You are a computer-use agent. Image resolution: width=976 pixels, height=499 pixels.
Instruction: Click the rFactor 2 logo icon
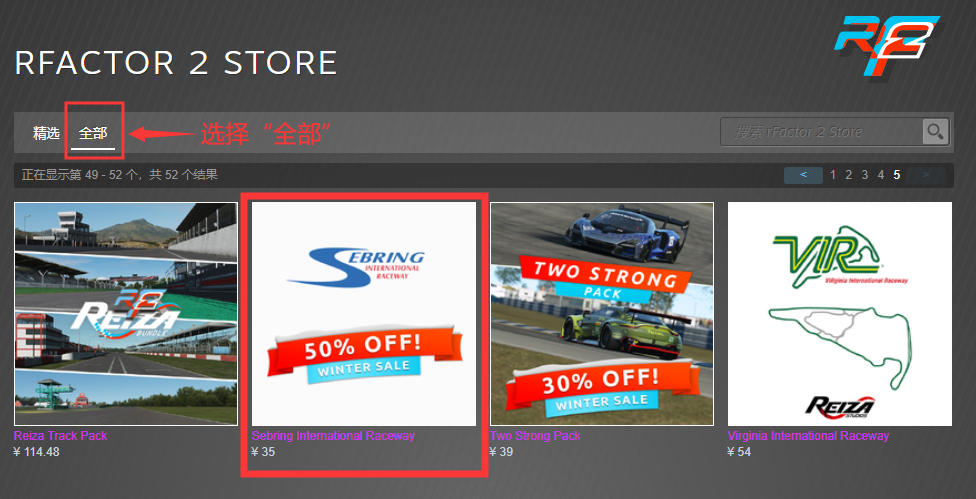click(x=886, y=45)
